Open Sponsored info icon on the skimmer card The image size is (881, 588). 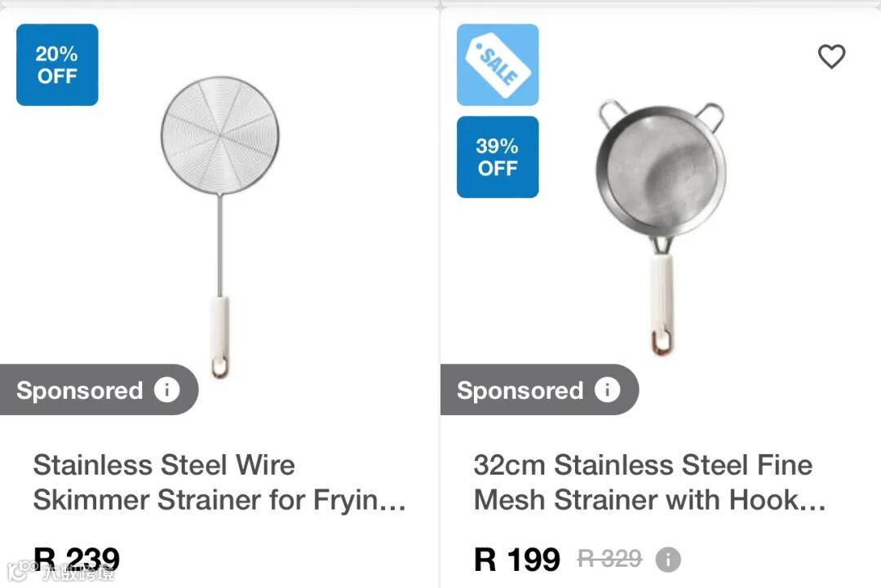click(166, 390)
